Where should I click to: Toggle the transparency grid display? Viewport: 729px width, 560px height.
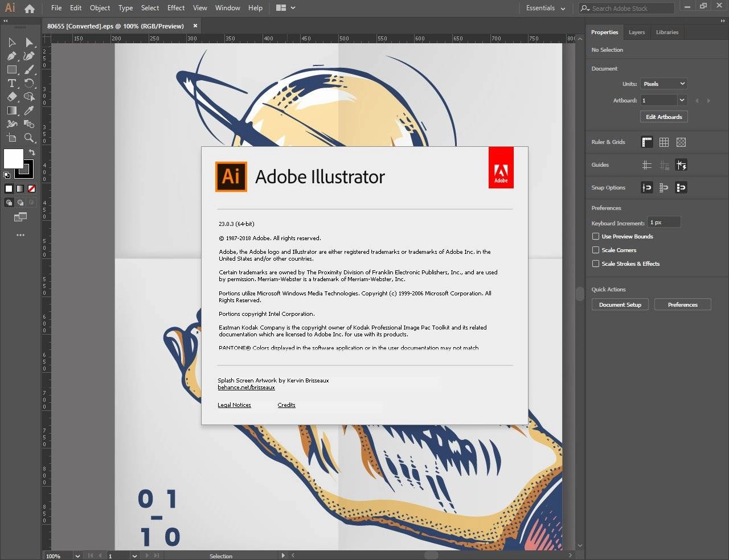pyautogui.click(x=681, y=142)
